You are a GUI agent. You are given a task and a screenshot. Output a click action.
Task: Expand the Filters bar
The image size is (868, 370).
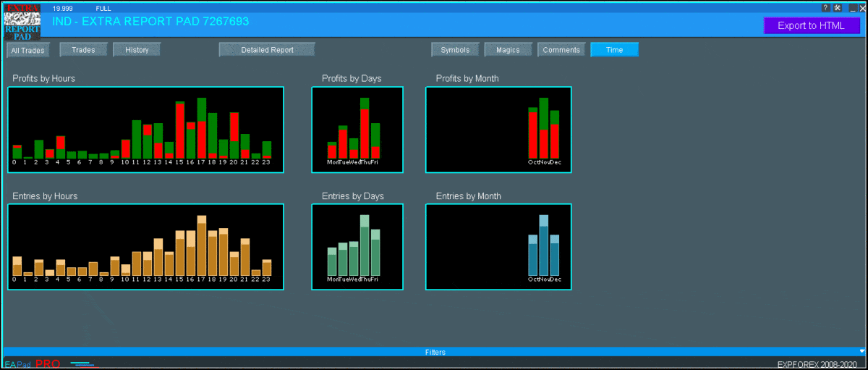(435, 352)
